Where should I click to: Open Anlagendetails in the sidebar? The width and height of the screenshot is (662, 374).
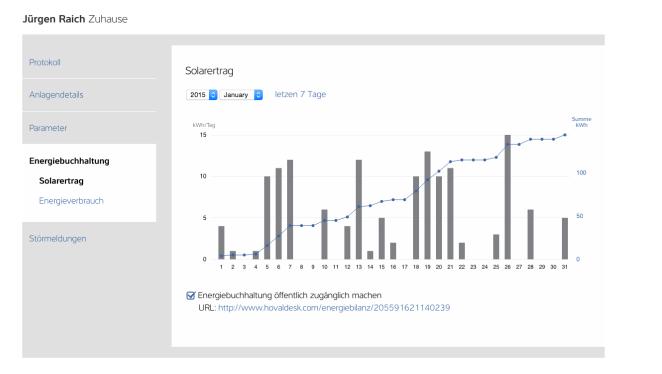[x=56, y=95]
